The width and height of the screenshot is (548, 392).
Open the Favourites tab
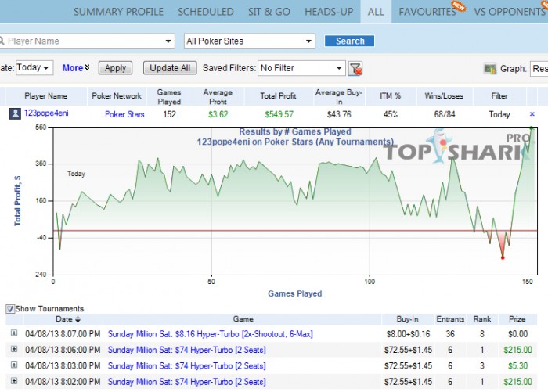point(427,12)
